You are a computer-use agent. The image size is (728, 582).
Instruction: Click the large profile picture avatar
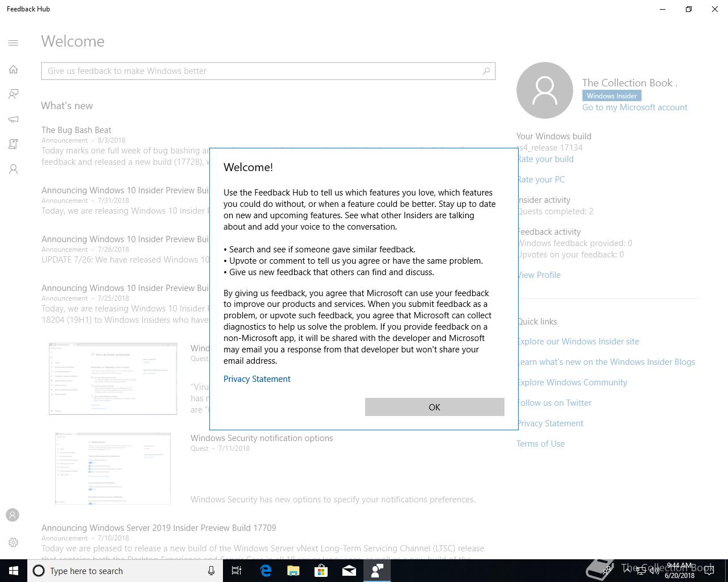[x=545, y=90]
